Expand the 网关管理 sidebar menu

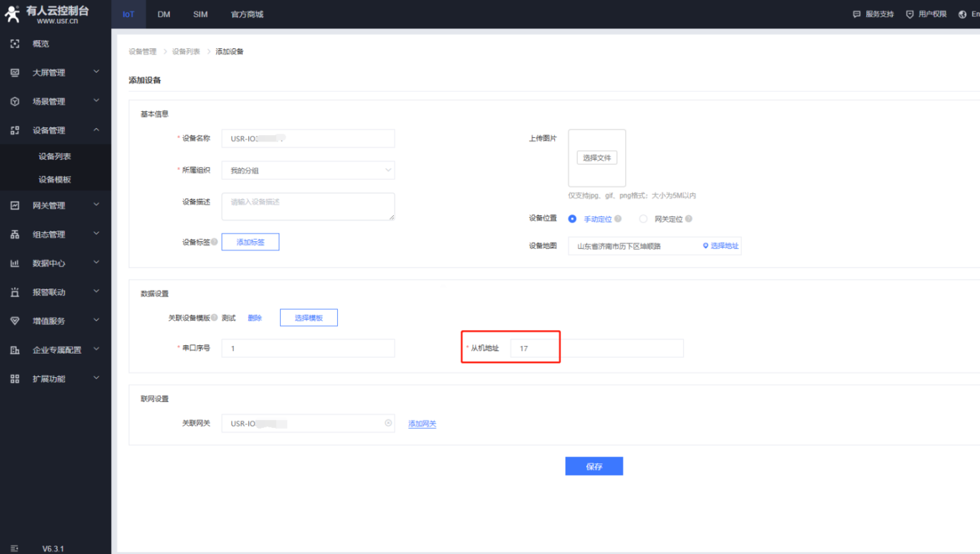[x=96, y=205]
